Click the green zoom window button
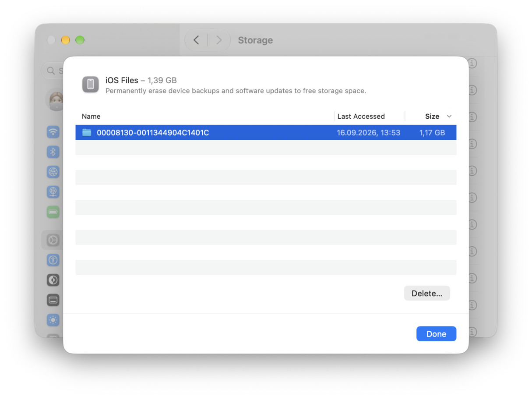The image size is (532, 400). coord(80,40)
